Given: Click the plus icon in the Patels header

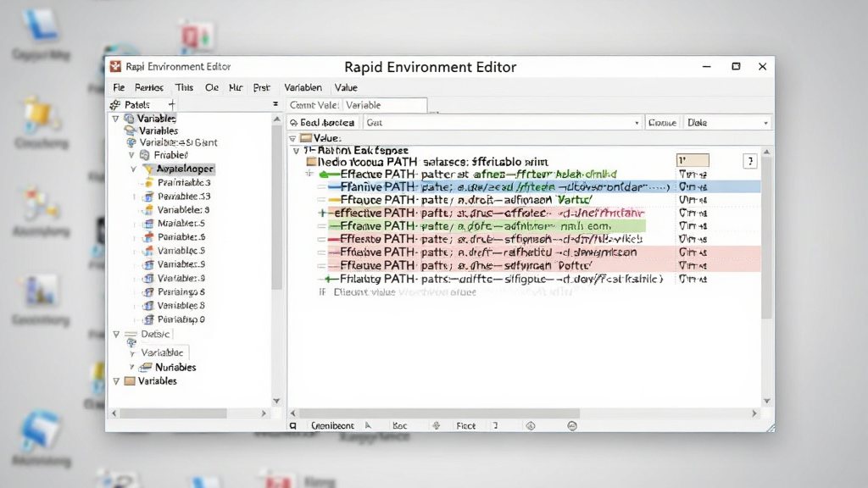Looking at the screenshot, I should (171, 104).
